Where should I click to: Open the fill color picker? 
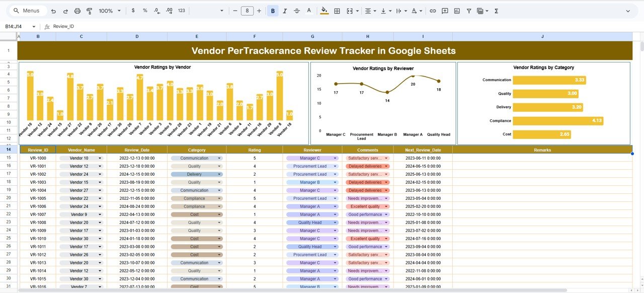pyautogui.click(x=324, y=10)
